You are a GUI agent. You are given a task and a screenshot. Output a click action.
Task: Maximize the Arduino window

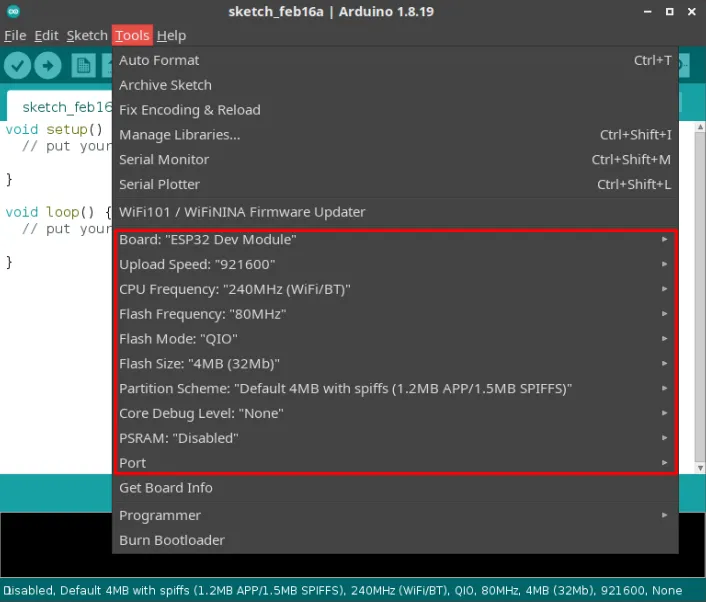670,12
